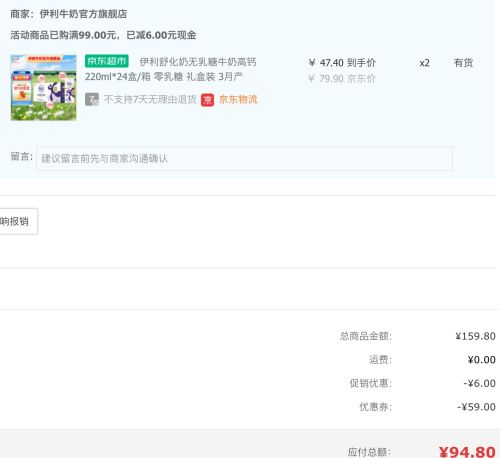The width and height of the screenshot is (500, 458).
Task: Click the 220ml*24盒/箱 零乳糖 description line
Action: (164, 77)
